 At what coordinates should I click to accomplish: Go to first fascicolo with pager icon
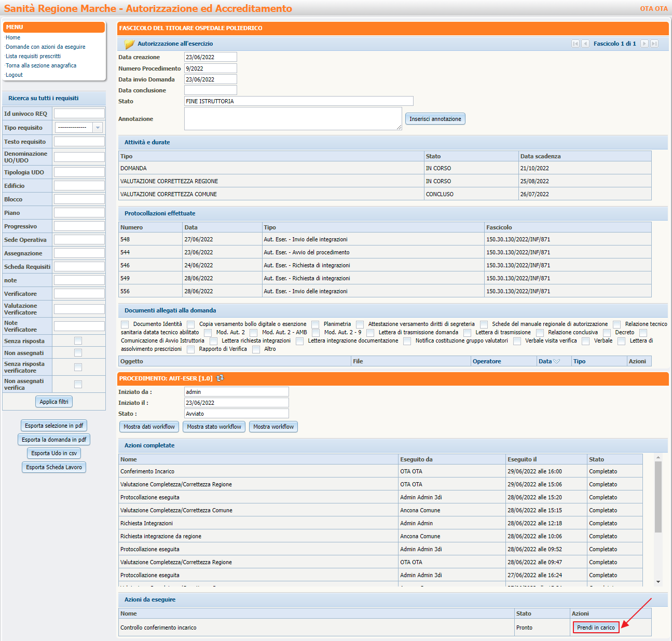[575, 44]
